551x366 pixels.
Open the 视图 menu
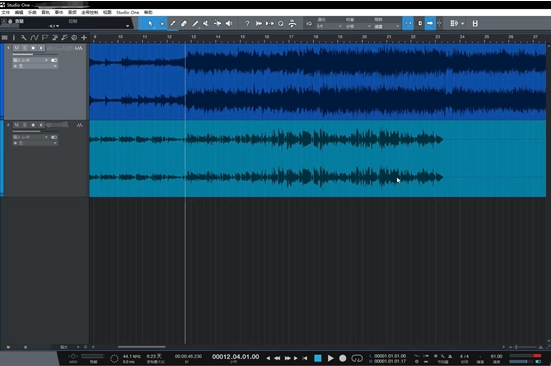107,12
